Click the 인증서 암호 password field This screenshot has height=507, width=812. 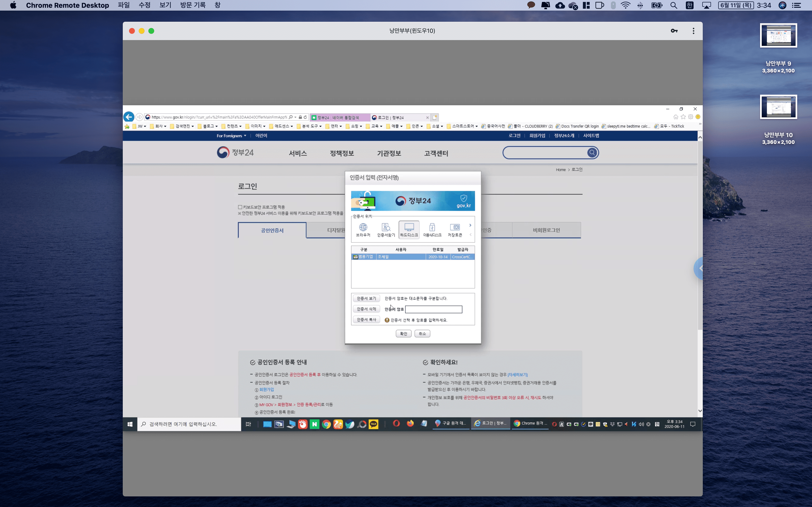434,309
